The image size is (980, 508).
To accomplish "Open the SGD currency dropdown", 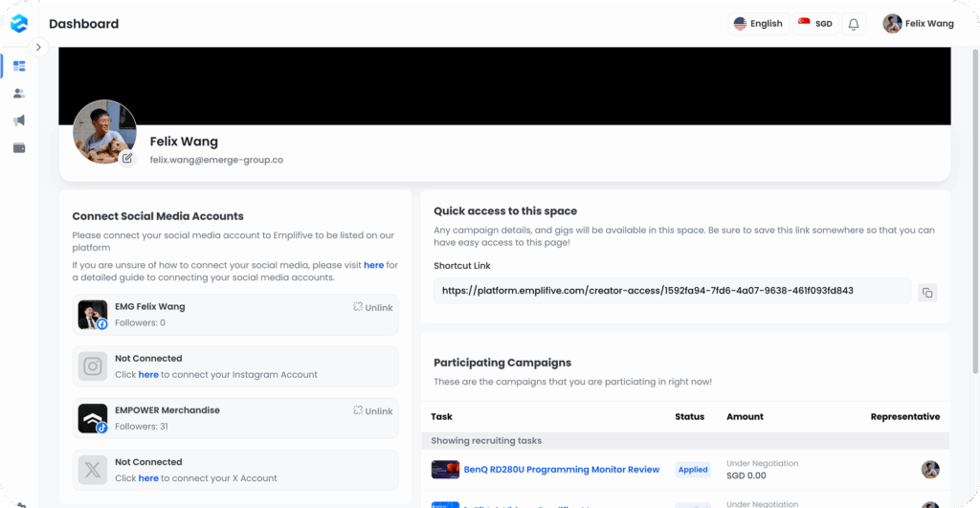I will (814, 24).
